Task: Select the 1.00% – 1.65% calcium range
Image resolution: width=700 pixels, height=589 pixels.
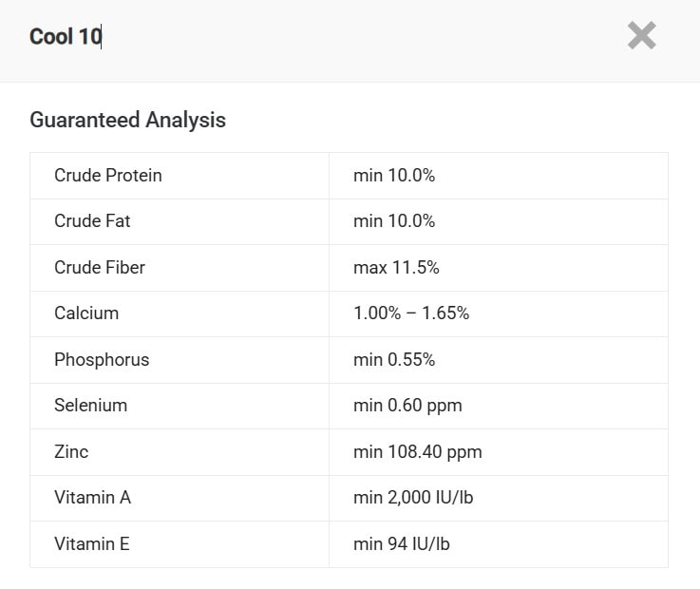Action: (x=411, y=313)
